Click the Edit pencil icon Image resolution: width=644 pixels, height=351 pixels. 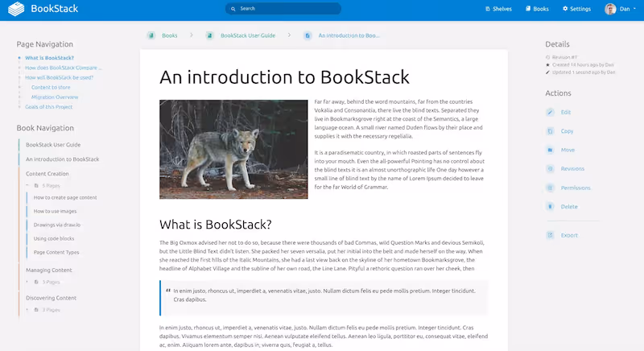click(x=550, y=112)
